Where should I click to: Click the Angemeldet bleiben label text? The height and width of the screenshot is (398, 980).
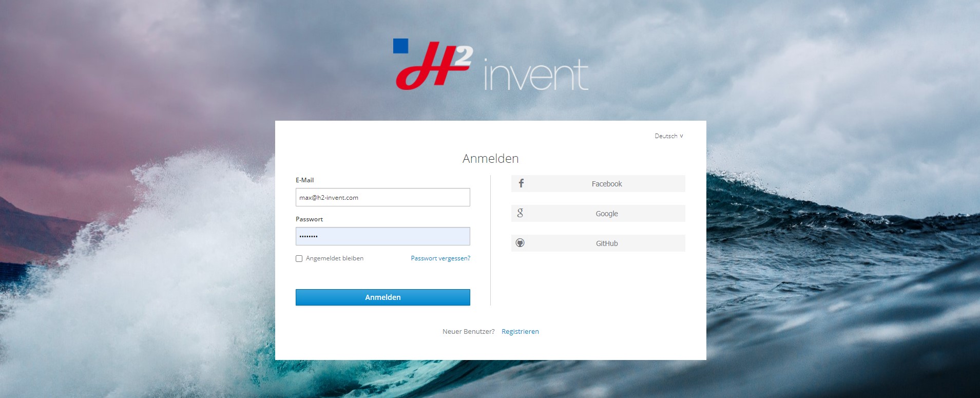335,258
